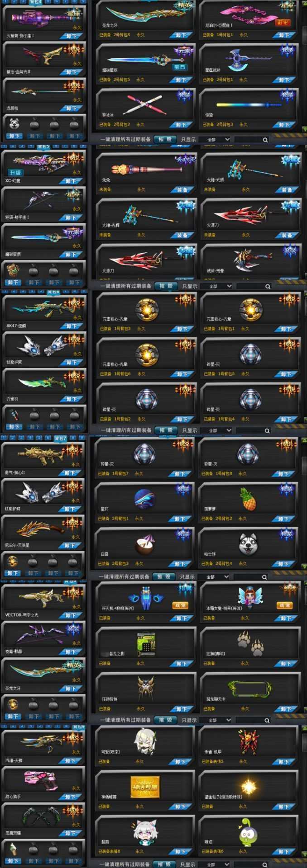Viewport: 307px width, 868px height.
Task: Switch to the 背包7 tab
Action: click(x=60, y=438)
